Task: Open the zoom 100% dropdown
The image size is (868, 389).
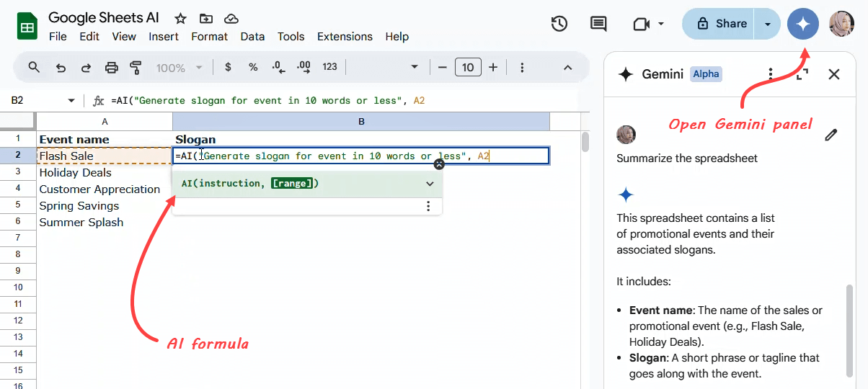Action: (179, 68)
